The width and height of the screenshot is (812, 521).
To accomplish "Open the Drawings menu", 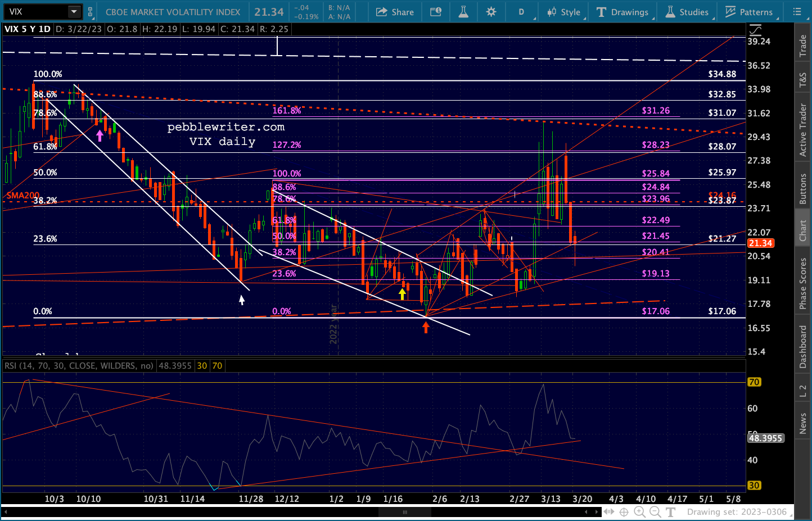I will point(622,12).
